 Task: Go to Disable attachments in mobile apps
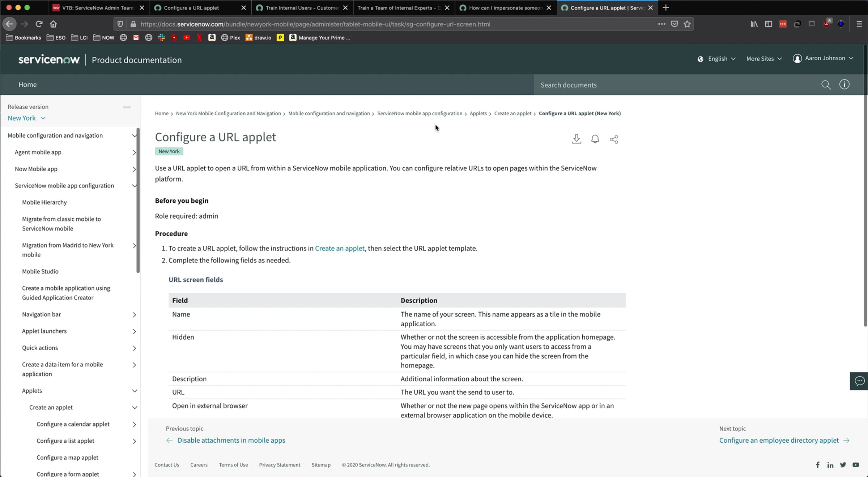tap(231, 440)
